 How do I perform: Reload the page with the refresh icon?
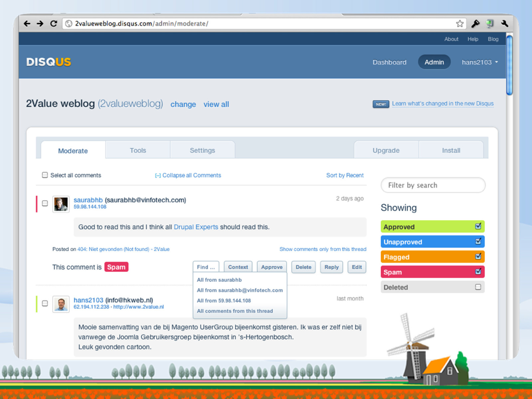pyautogui.click(x=54, y=23)
